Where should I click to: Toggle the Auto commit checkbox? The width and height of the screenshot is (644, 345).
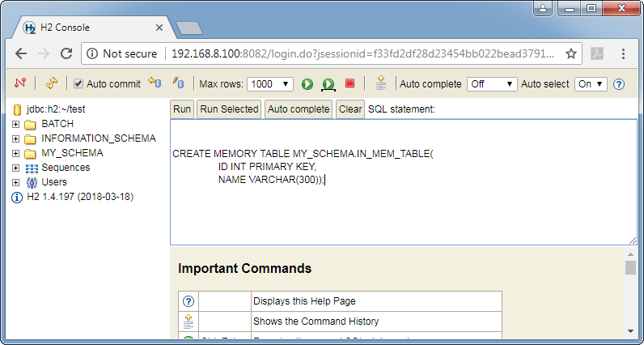[x=78, y=84]
